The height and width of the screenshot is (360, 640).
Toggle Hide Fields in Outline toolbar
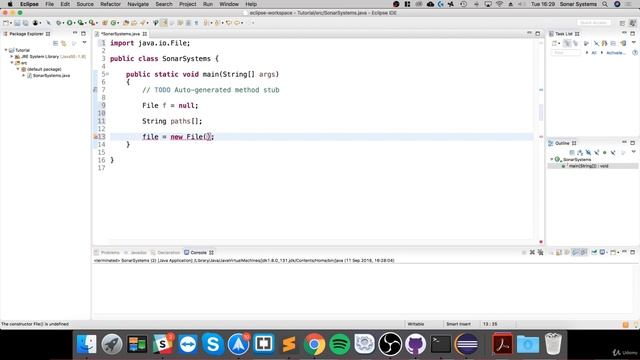[x=588, y=153]
